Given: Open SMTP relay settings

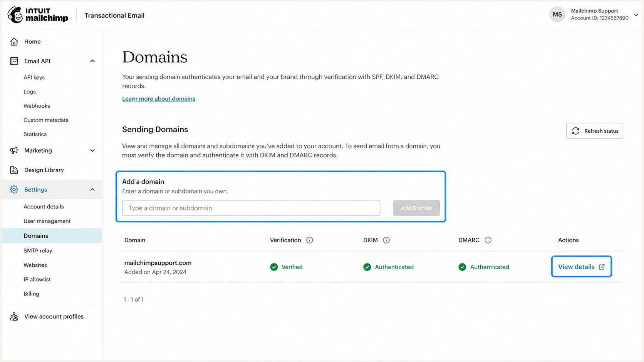Looking at the screenshot, I should (x=38, y=250).
